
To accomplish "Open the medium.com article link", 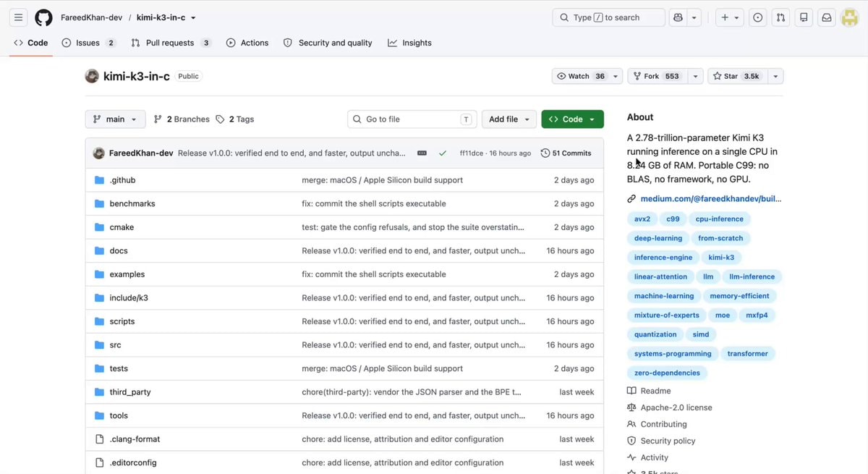I will (x=710, y=199).
